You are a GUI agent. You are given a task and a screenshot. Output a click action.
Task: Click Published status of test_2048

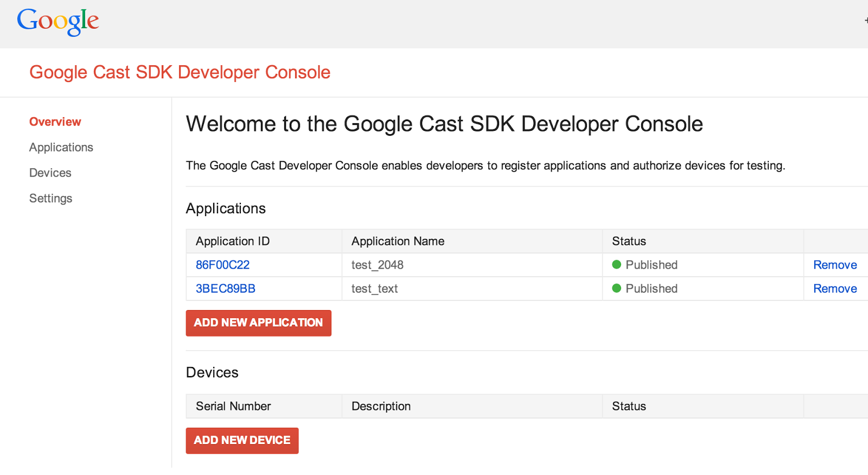(x=652, y=265)
